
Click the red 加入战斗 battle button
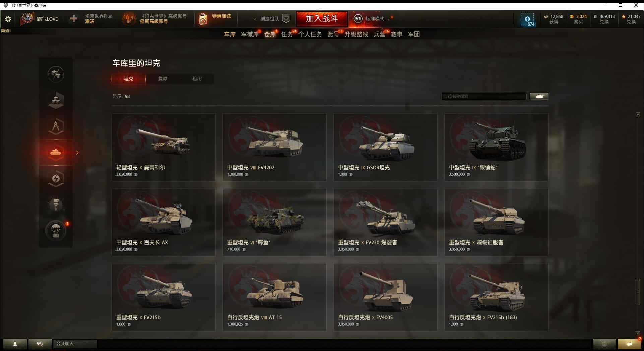[x=322, y=19]
